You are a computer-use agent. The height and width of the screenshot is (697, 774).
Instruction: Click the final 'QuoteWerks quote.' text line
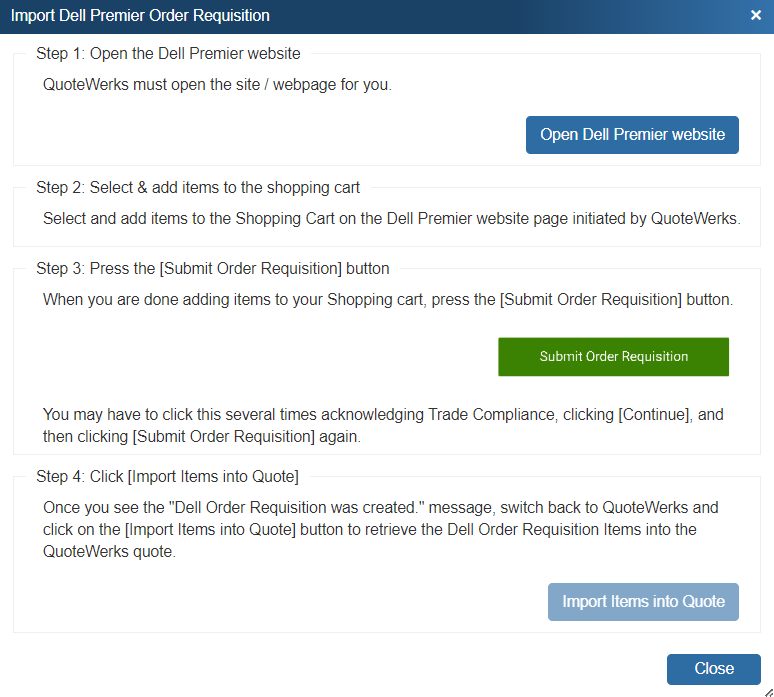[x=109, y=551]
